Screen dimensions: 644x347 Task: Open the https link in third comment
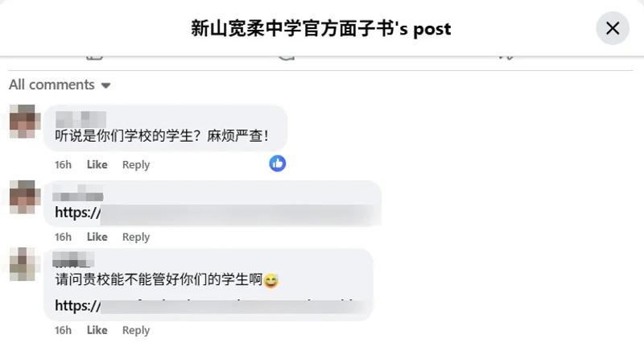209,306
